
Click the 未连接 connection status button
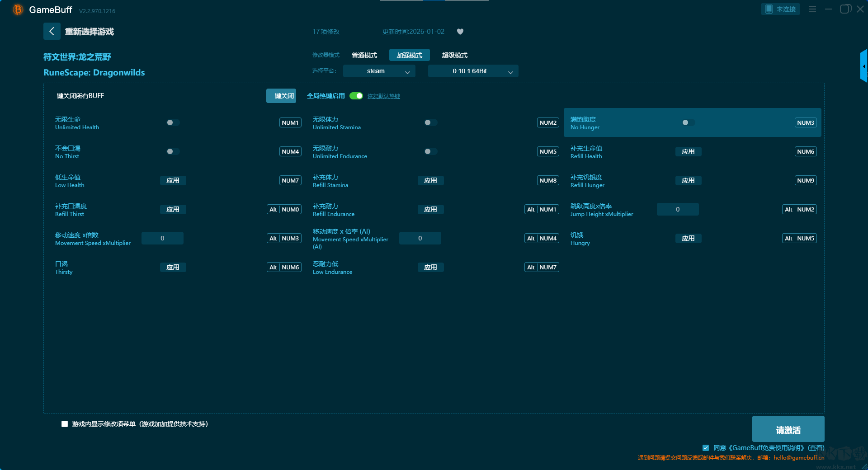point(780,9)
